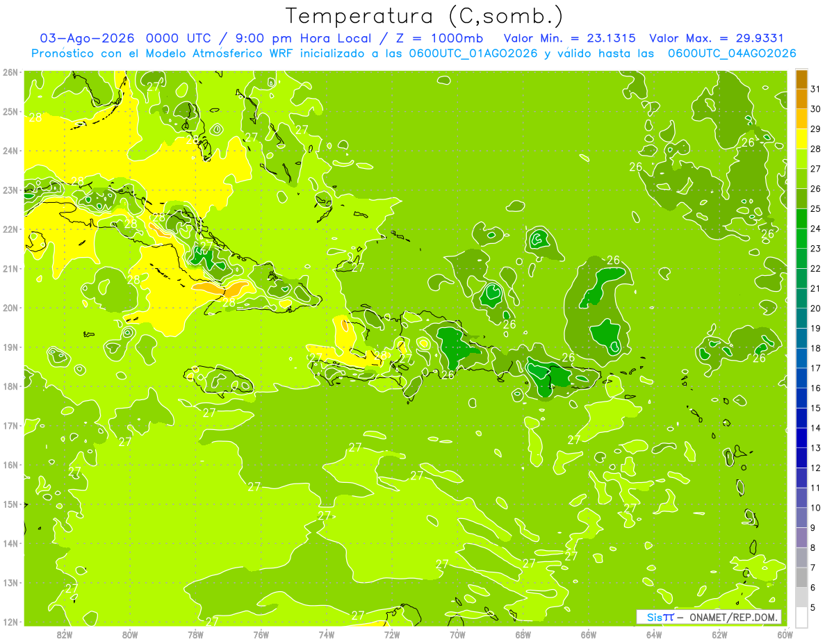Click the '31' label on color scale
The width and height of the screenshot is (834, 644).
(x=816, y=89)
